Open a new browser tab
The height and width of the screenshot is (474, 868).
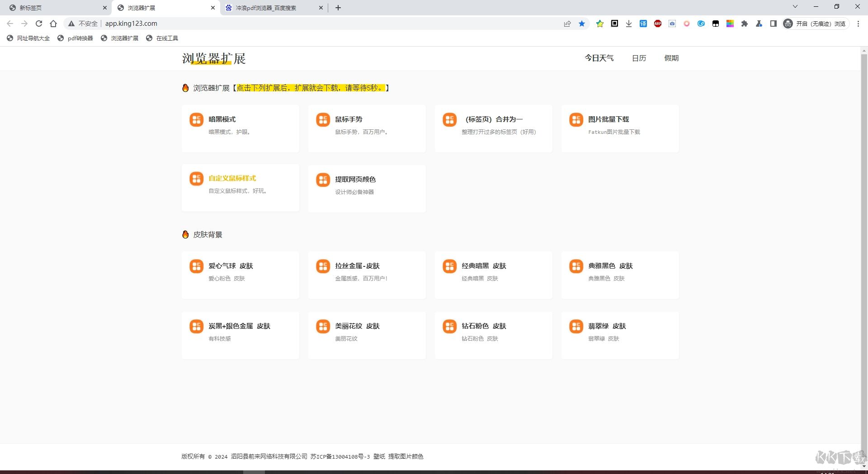tap(338, 8)
